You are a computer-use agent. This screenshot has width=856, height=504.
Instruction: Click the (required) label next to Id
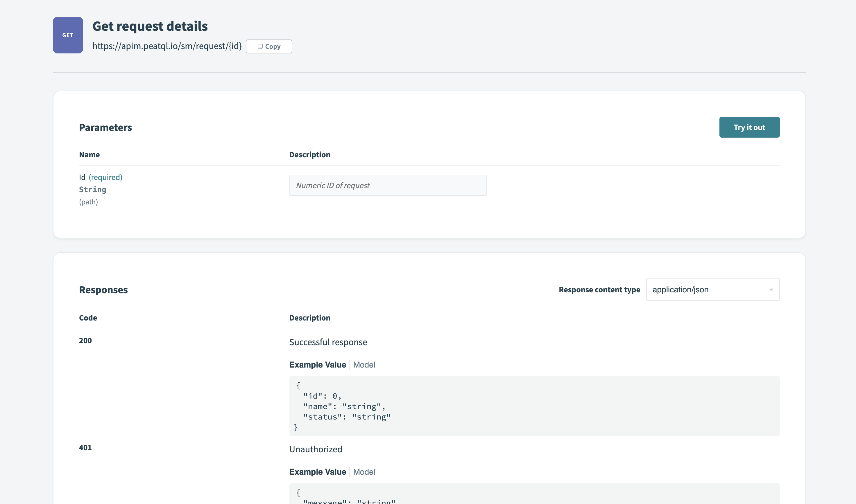105,177
